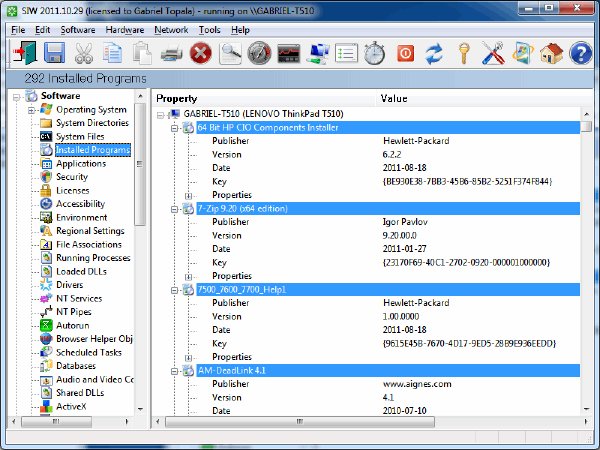Select NT Services in the tree
The image size is (600, 450).
[x=79, y=298]
